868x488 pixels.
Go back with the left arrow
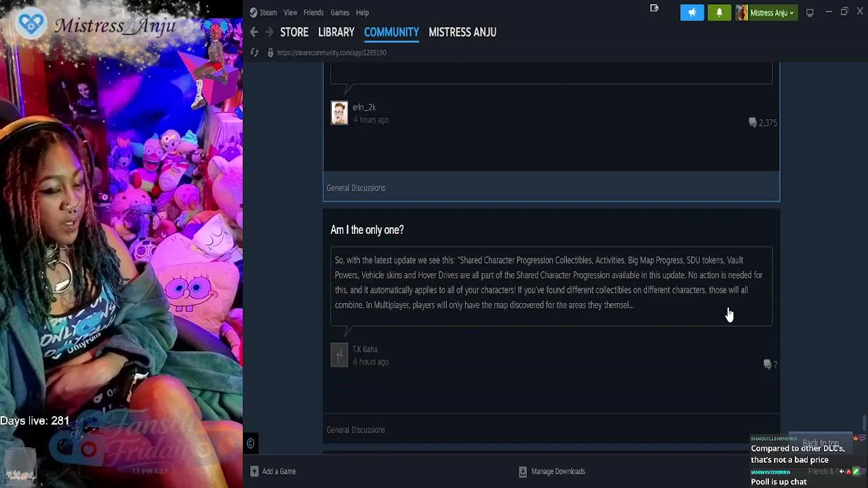254,32
